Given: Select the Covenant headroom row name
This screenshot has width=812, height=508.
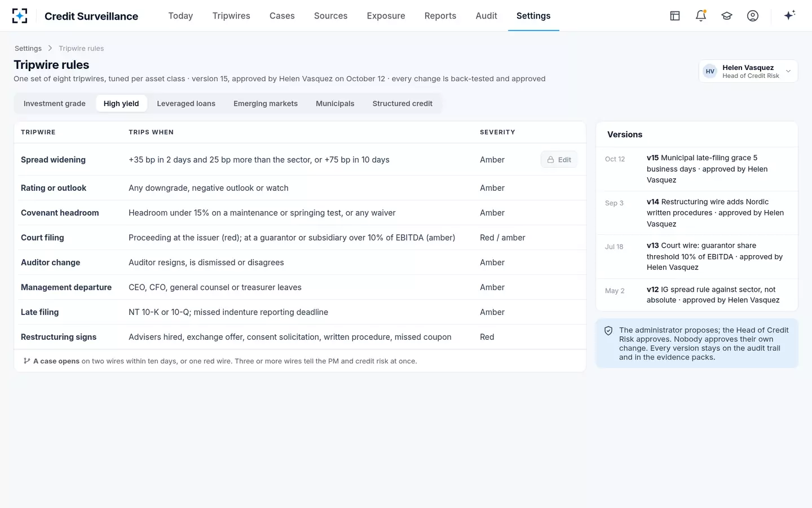Looking at the screenshot, I should coord(60,213).
